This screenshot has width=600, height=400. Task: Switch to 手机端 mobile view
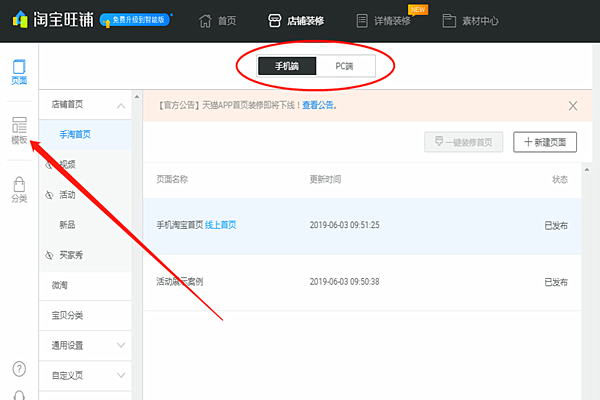286,66
